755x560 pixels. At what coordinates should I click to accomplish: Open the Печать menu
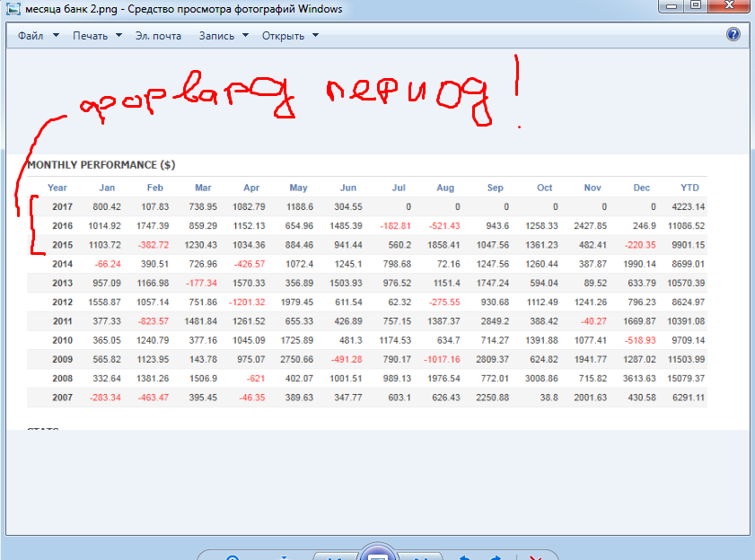coord(90,36)
